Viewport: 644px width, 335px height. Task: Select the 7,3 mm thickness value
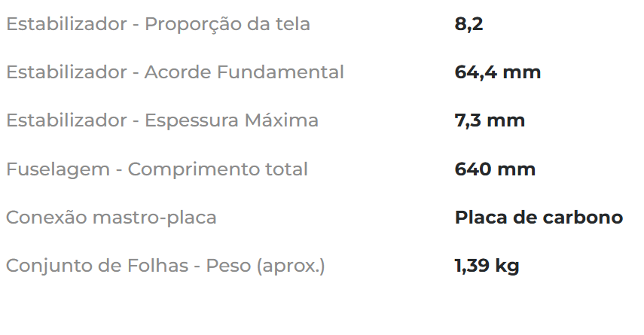coord(490,120)
